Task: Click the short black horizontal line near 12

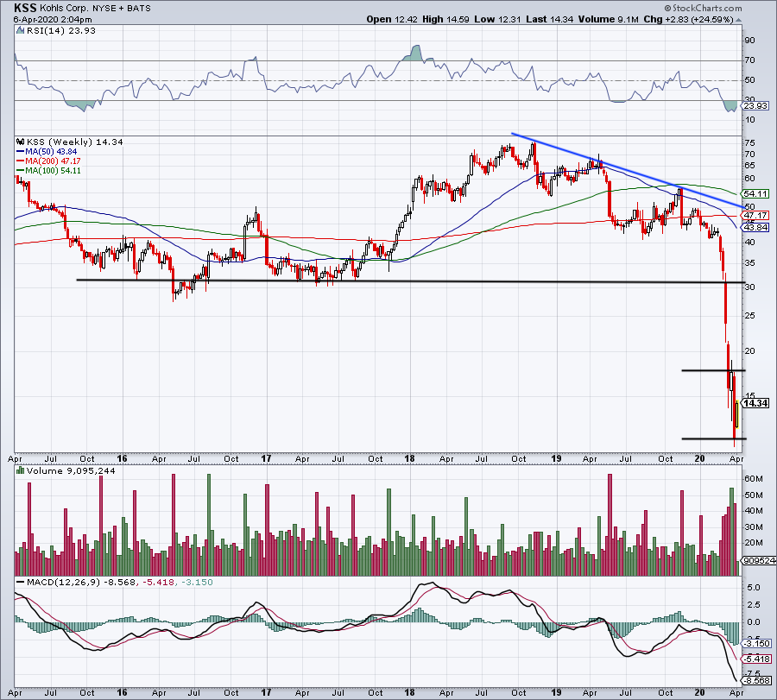Action: tap(714, 438)
